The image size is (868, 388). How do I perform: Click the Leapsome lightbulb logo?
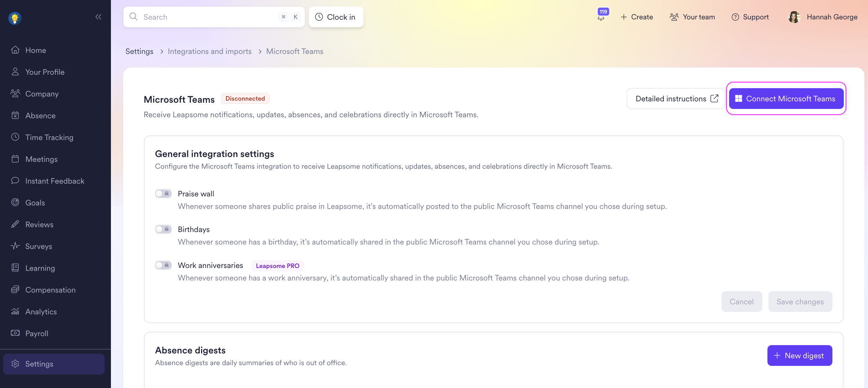(x=15, y=18)
